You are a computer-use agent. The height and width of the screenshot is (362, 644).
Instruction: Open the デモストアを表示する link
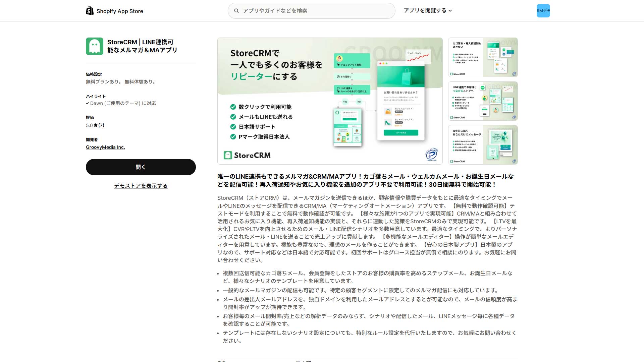click(x=141, y=186)
